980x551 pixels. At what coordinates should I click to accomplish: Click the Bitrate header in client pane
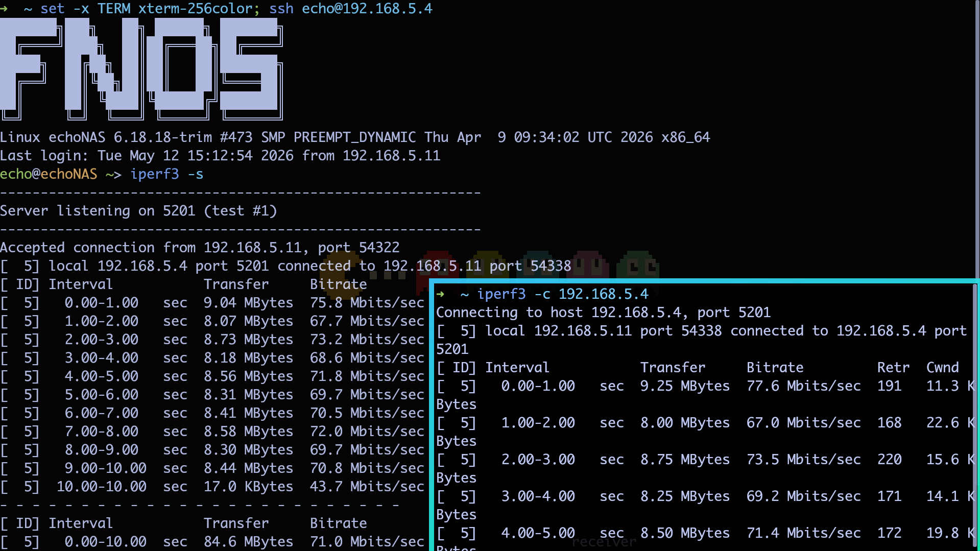coord(775,368)
